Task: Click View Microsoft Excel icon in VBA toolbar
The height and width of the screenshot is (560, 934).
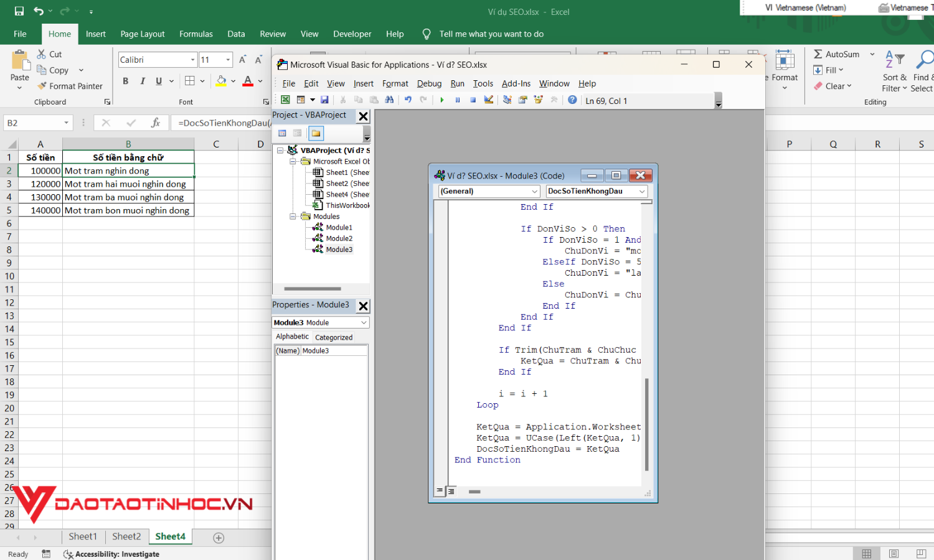Action: coord(285,100)
